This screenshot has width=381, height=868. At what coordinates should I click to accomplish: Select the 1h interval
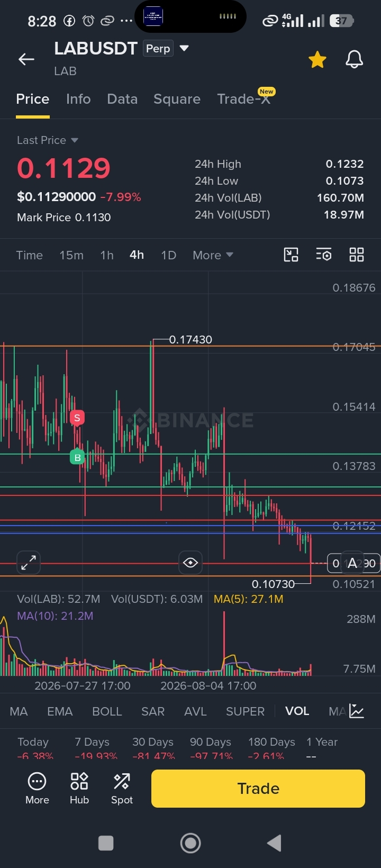coord(107,255)
